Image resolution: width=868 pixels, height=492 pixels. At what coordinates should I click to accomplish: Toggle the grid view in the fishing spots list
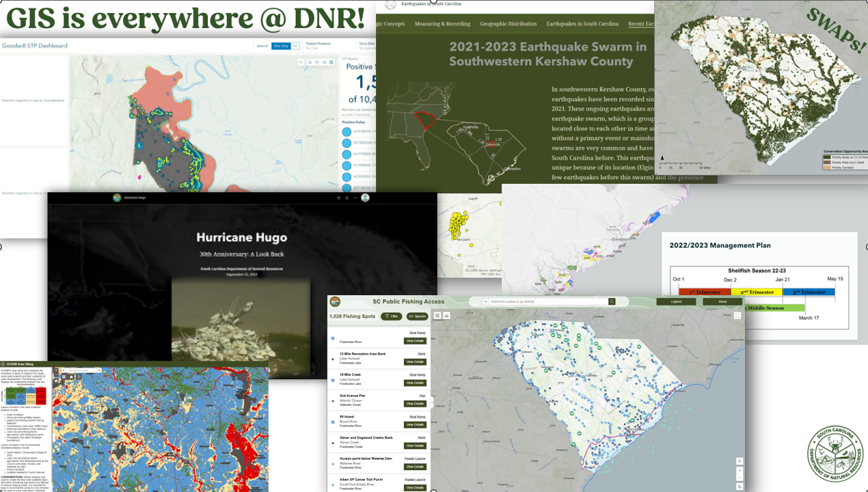point(447,316)
